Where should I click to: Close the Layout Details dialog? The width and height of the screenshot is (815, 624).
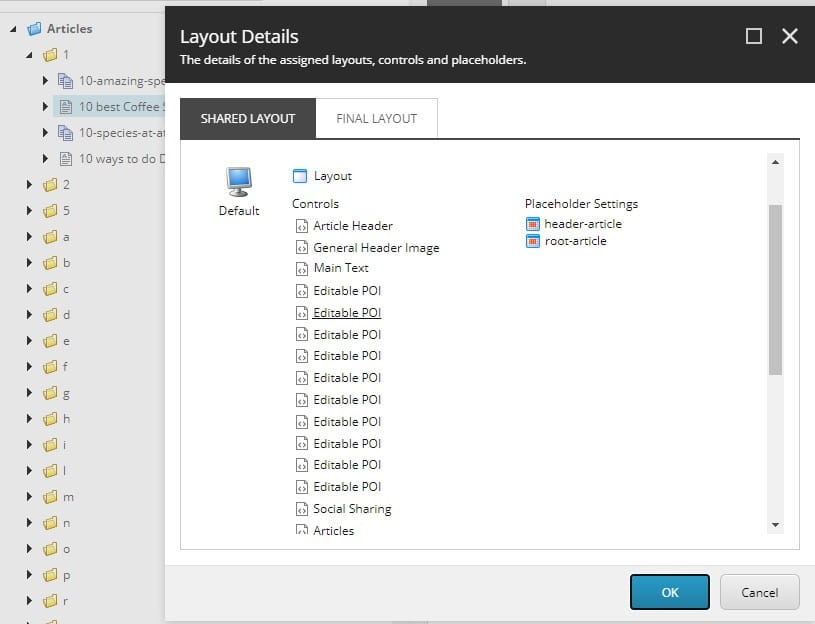point(790,36)
